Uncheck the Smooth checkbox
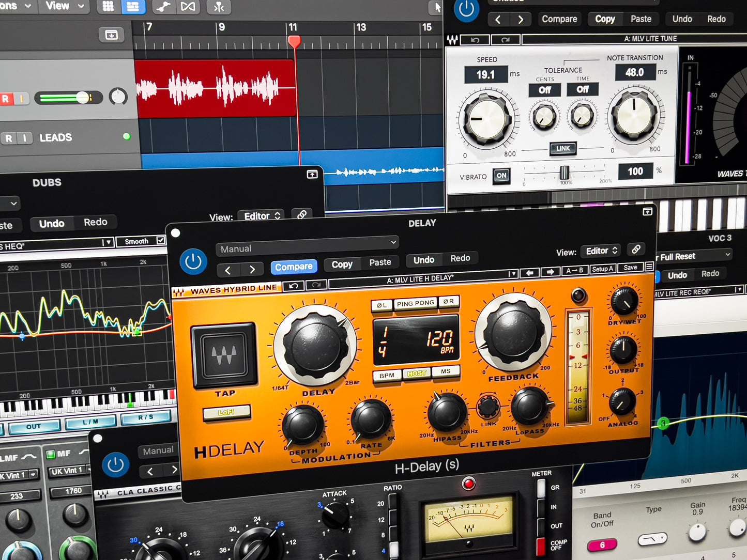The image size is (747, 560). click(x=161, y=240)
